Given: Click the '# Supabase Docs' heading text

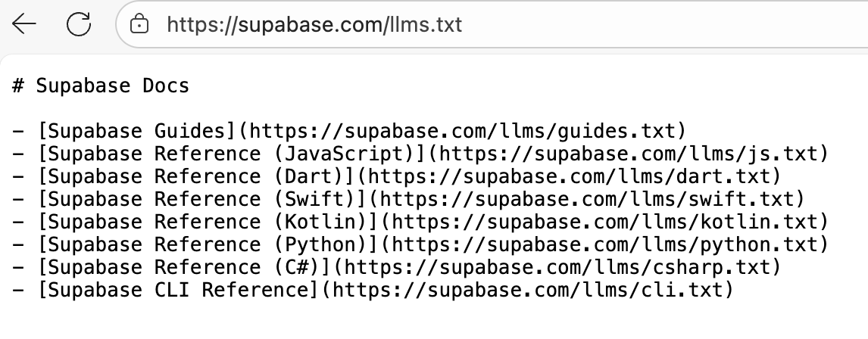Looking at the screenshot, I should point(101,86).
